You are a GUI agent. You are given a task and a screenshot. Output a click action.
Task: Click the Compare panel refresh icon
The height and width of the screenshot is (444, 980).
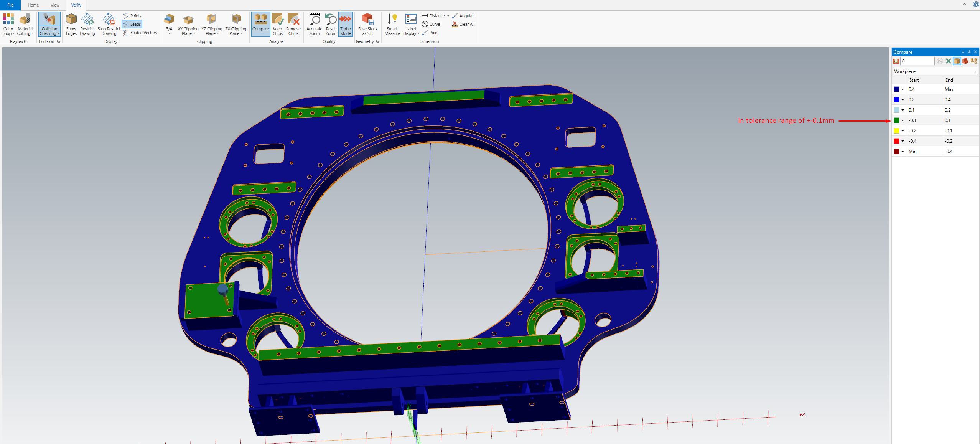click(940, 61)
